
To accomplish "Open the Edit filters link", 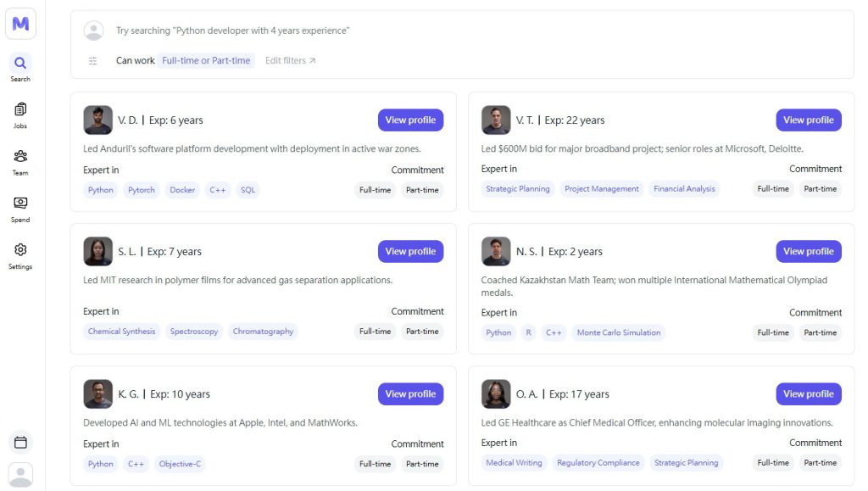I will coord(290,61).
